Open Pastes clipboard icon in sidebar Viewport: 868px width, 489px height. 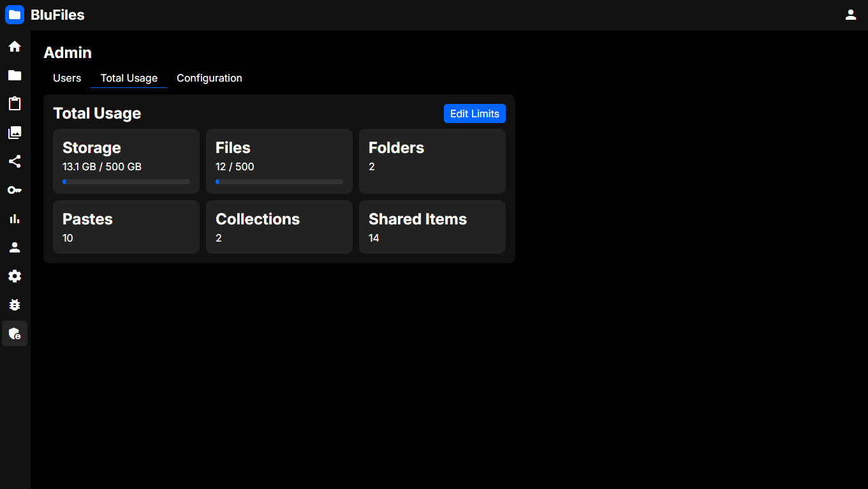pos(15,104)
